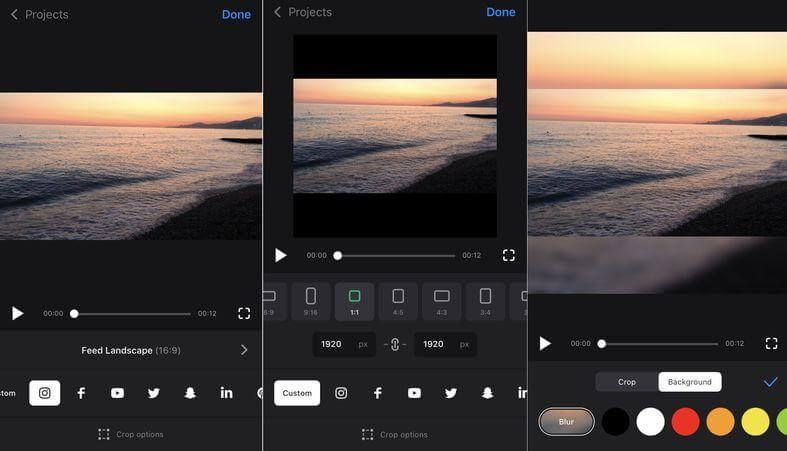
Task: Pick the black background color
Action: point(615,421)
